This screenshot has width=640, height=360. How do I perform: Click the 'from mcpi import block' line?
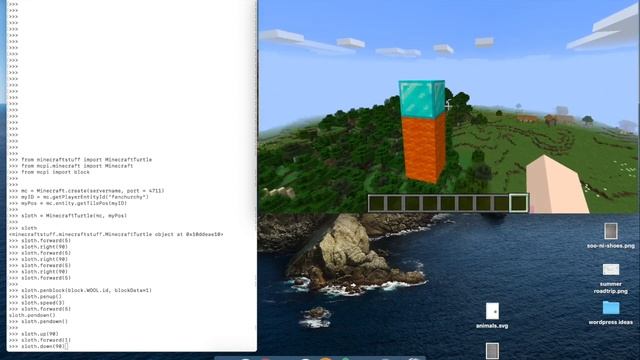pos(56,172)
